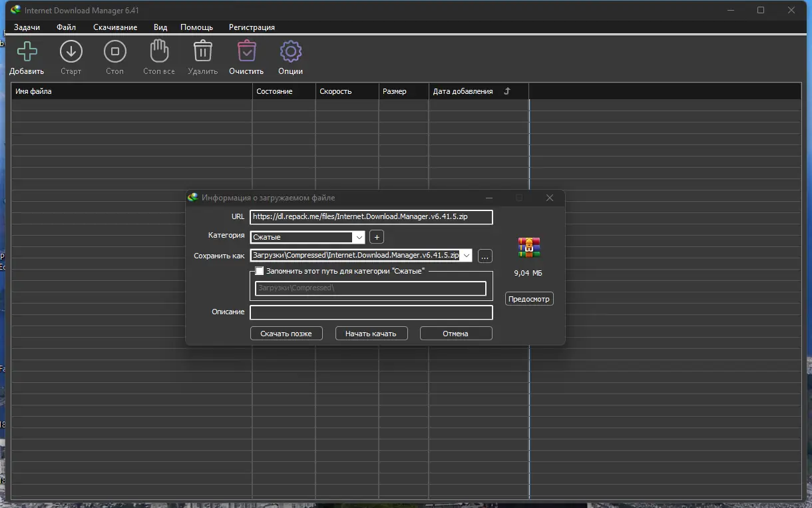
Task: Sort list by Состояние column header
Action: tap(284, 91)
